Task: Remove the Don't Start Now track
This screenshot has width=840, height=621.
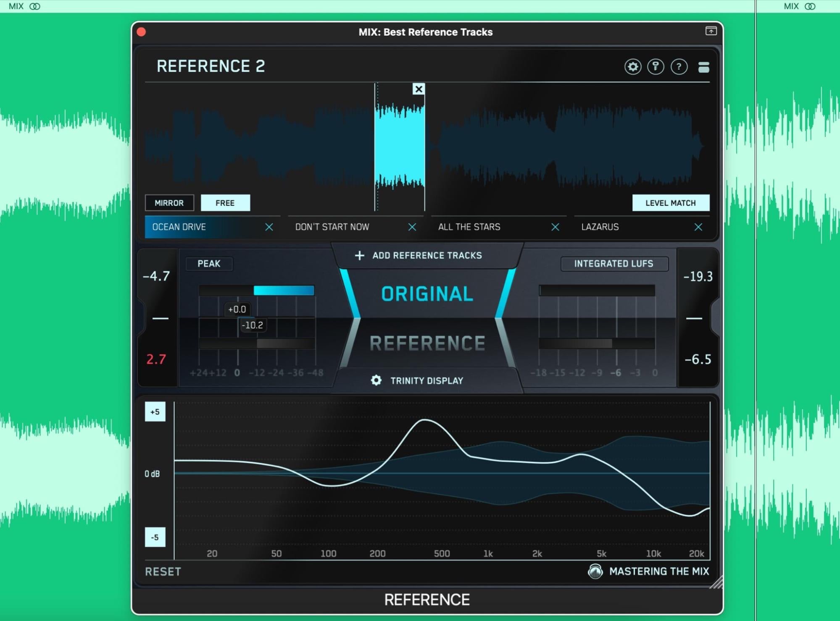Action: coord(412,227)
